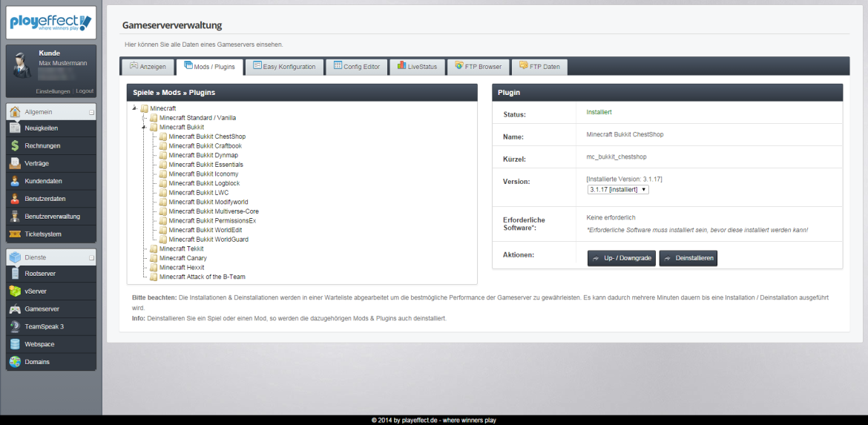The width and height of the screenshot is (868, 425).
Task: Select Minecraft Standard / Vanilla tree item
Action: 197,118
